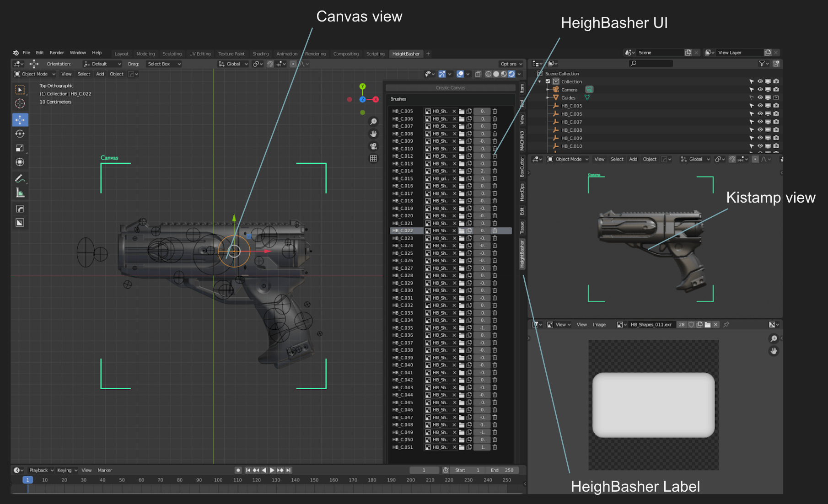Select the HB_C.022 brush row in the list
This screenshot has width=828, height=504.
451,231
